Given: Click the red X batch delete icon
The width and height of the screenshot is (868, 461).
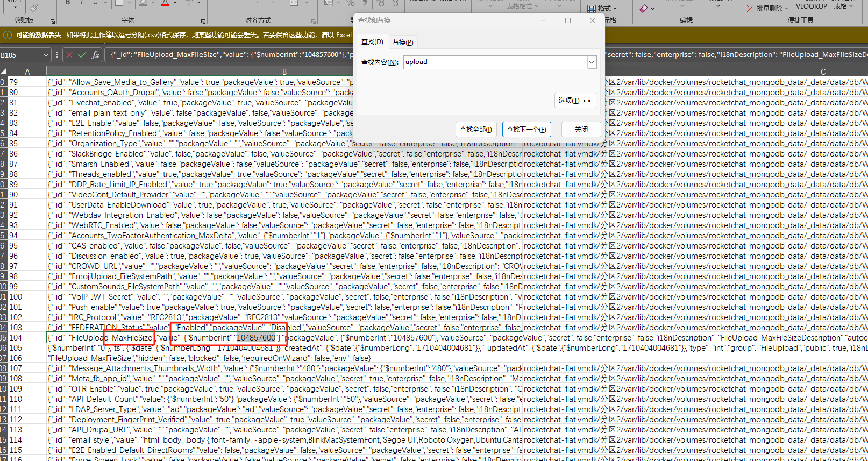Looking at the screenshot, I should point(750,8).
